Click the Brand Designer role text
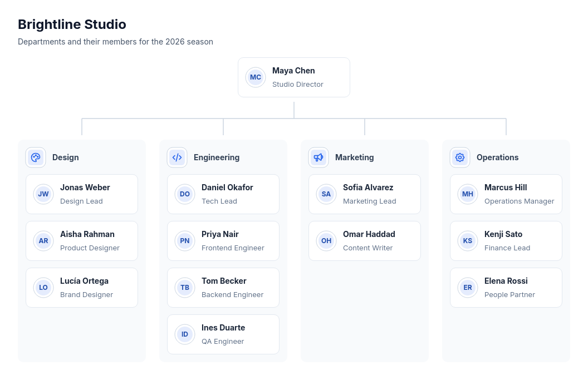 point(87,295)
